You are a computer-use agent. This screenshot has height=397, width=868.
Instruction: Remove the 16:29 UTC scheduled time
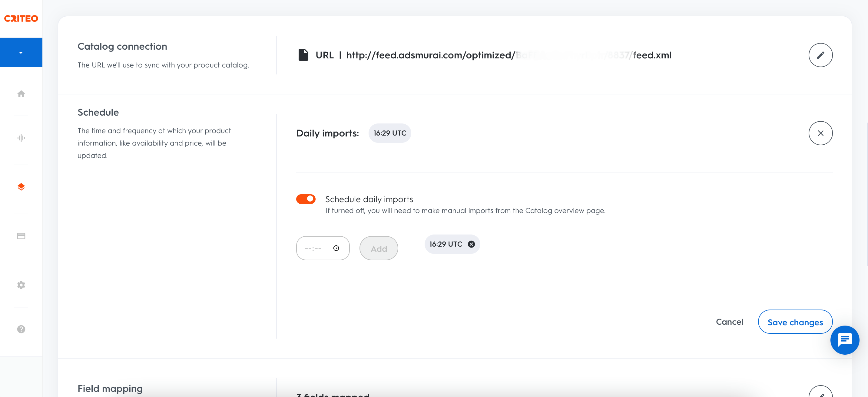[471, 244]
